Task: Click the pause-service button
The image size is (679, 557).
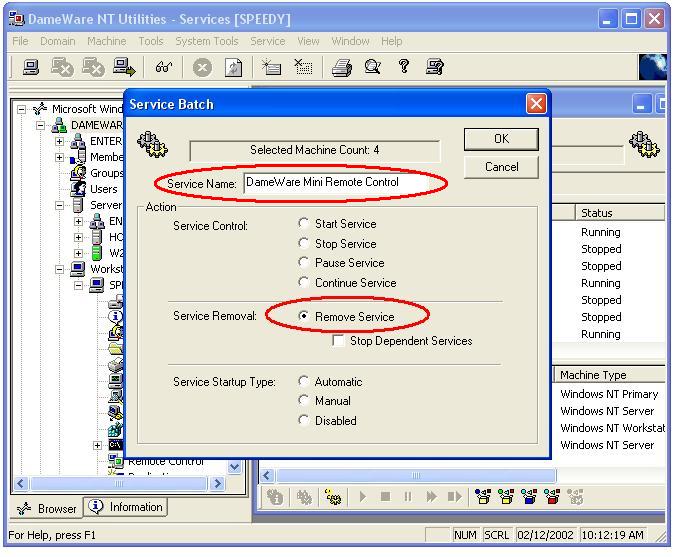Action: pos(407,496)
